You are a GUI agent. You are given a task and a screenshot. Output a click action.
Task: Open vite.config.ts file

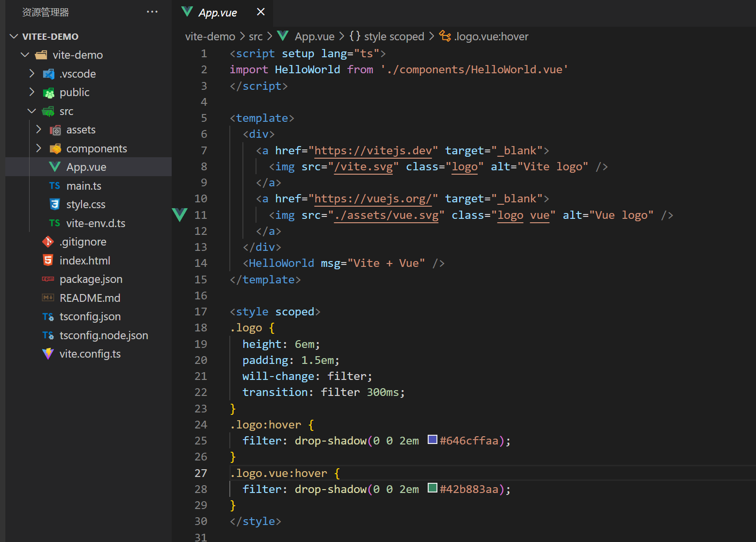pos(90,354)
